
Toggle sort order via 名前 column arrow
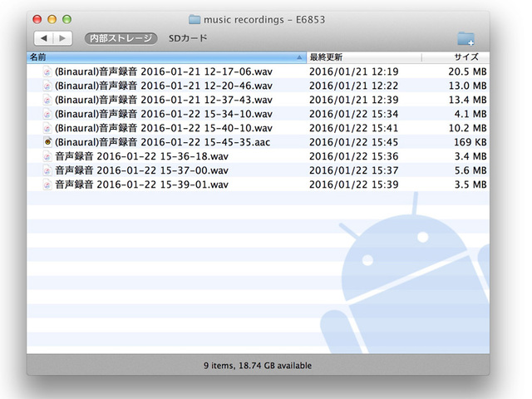[299, 57]
